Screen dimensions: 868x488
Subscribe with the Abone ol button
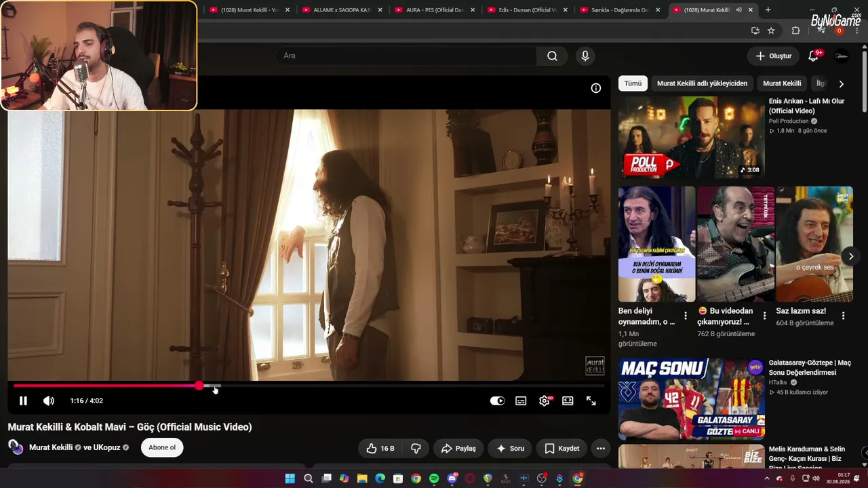tap(162, 447)
